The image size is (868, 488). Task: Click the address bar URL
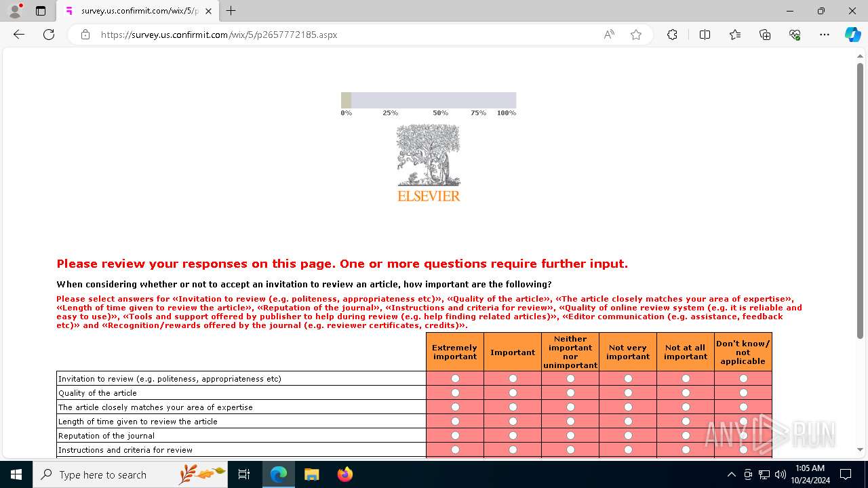coord(219,35)
